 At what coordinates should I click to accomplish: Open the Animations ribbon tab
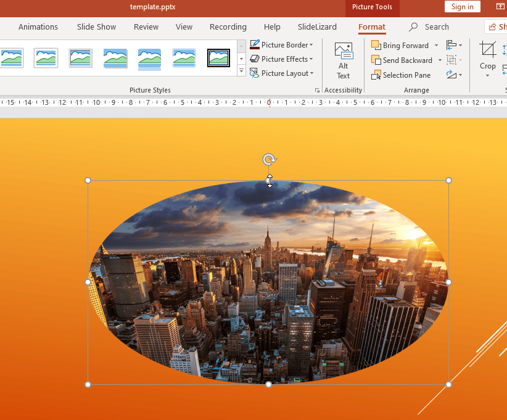tap(38, 27)
